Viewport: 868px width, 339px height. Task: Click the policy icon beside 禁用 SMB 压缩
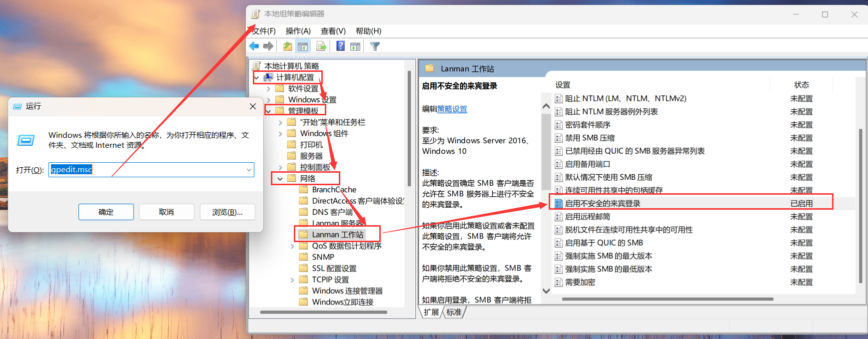[559, 138]
